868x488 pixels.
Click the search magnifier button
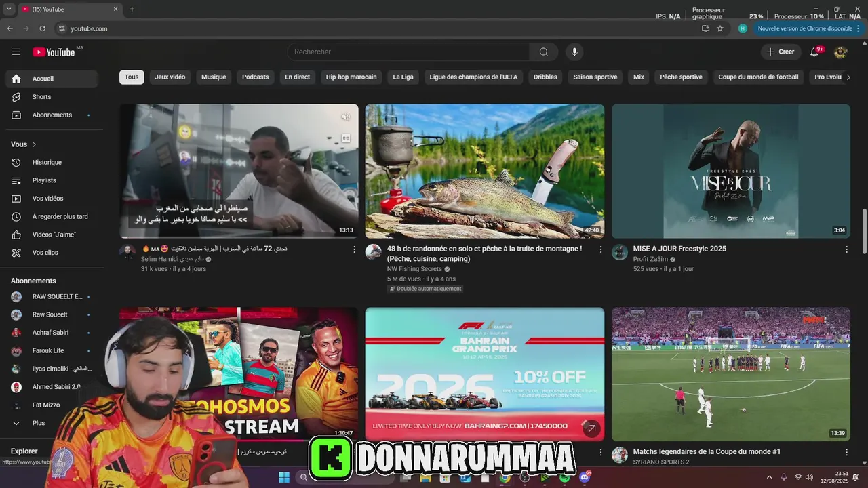pos(544,52)
